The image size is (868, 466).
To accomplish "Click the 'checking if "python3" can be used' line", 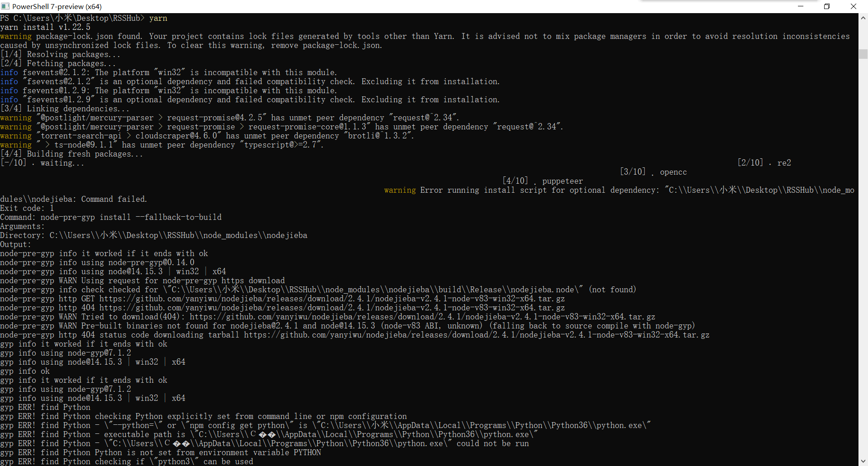I will tap(127, 461).
